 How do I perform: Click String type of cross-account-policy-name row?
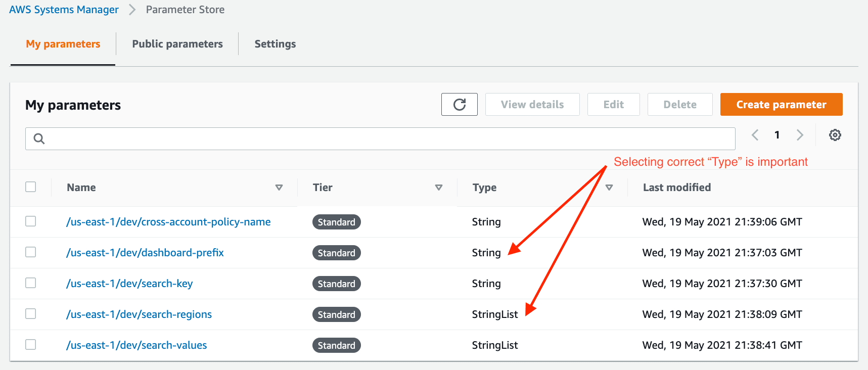point(486,222)
